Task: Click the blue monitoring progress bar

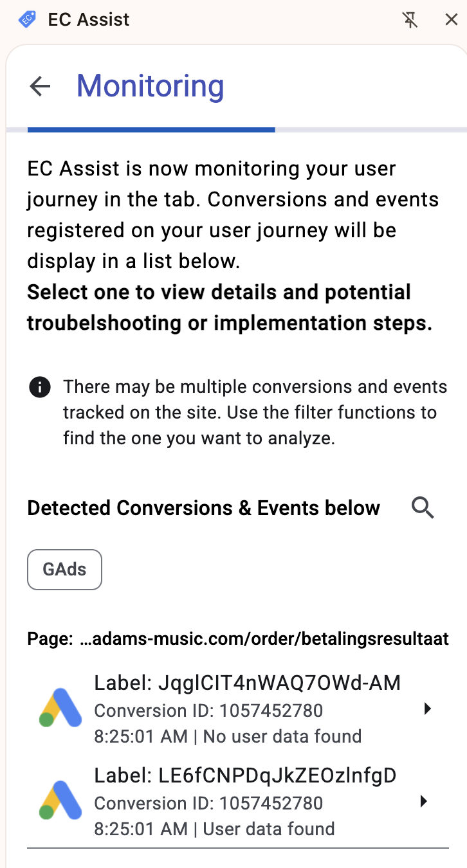Action: 151,130
